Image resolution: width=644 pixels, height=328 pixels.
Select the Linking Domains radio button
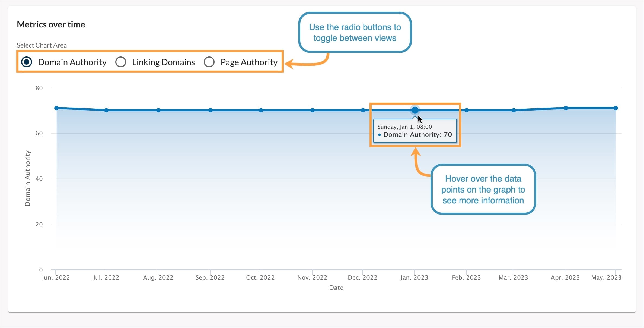(x=121, y=62)
